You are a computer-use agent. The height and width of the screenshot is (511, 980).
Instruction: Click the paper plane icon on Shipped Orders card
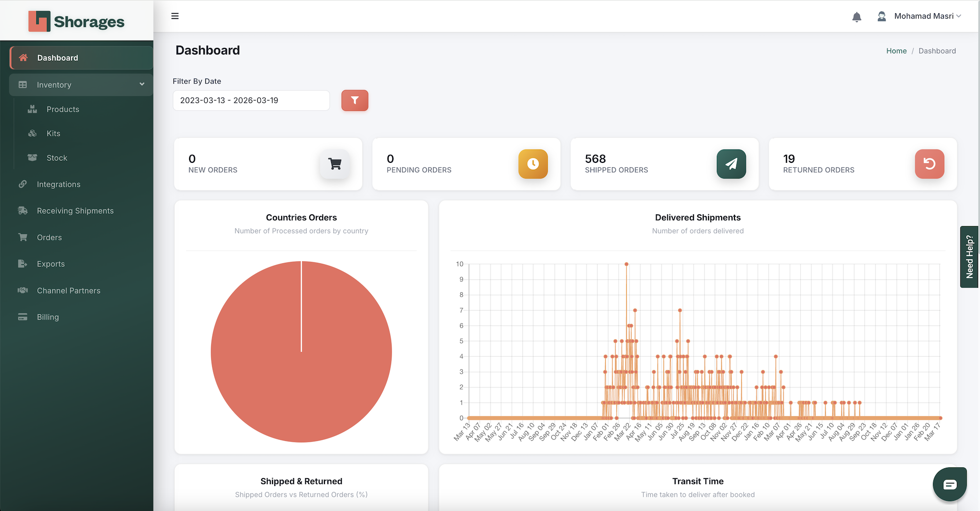point(731,164)
